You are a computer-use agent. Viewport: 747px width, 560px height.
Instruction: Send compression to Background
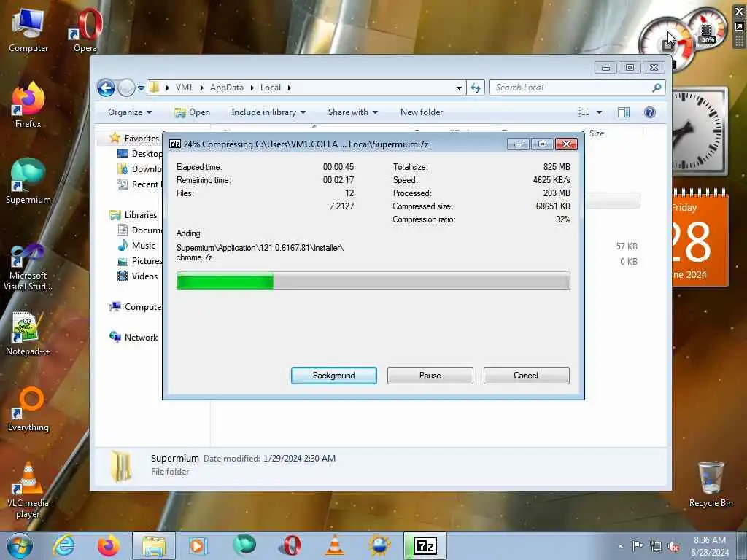pos(334,376)
